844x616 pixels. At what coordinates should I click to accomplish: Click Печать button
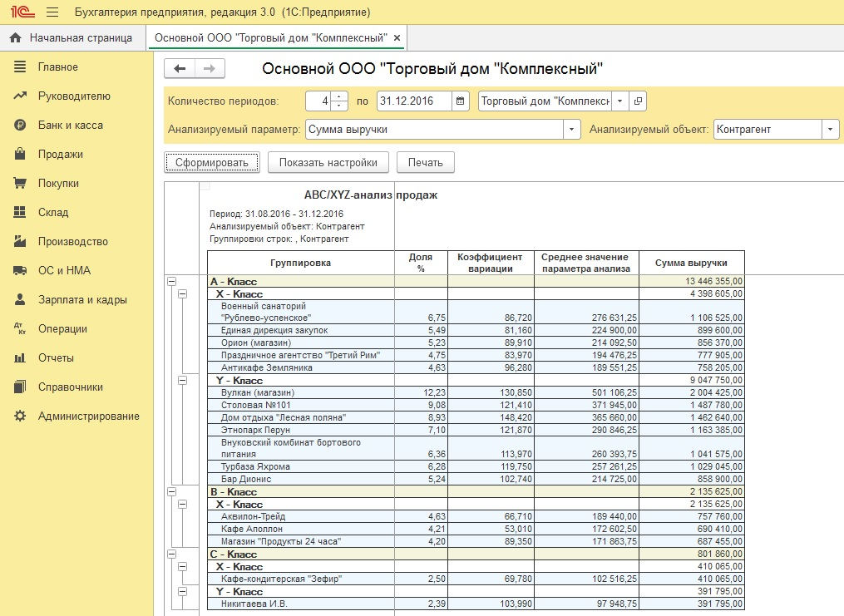point(425,162)
